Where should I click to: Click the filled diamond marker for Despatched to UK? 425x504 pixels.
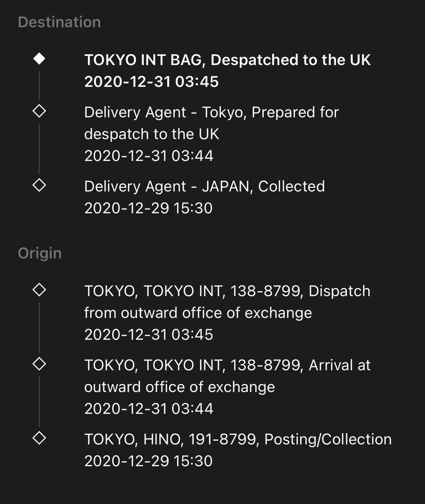click(39, 59)
